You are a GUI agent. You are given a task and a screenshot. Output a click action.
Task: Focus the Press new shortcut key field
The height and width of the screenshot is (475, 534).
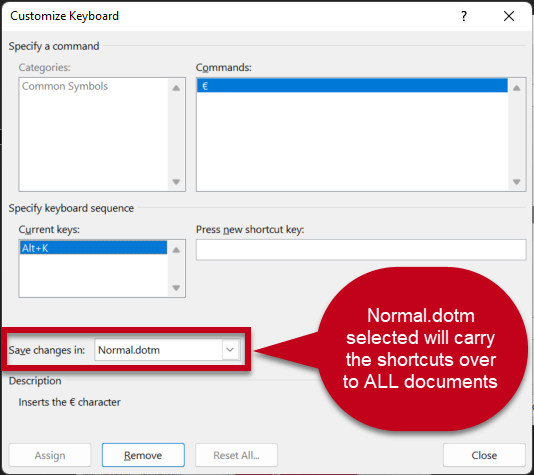[x=361, y=250]
